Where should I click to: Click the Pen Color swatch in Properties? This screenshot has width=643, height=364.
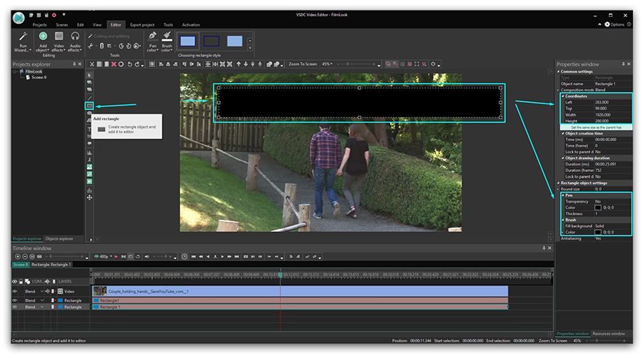tap(598, 208)
